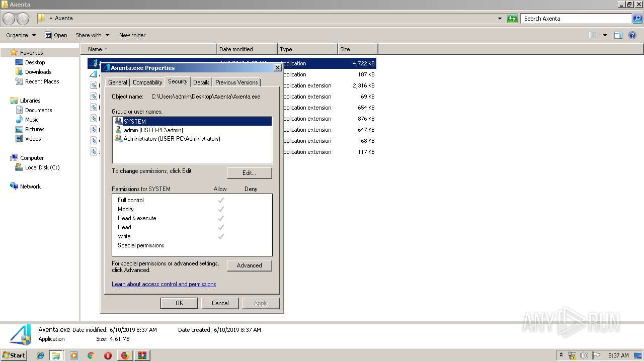Open Windows Media Player from the taskbar

(74, 355)
